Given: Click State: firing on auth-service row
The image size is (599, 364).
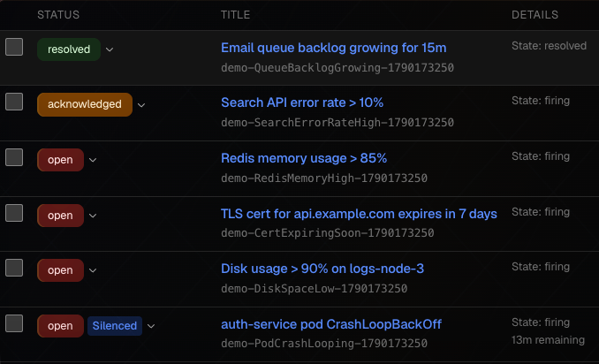Looking at the screenshot, I should (541, 322).
